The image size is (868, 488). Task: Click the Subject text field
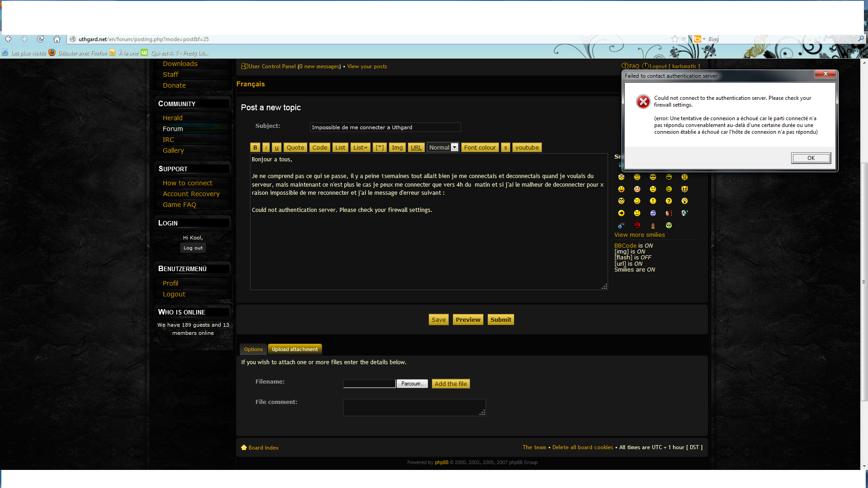click(x=385, y=127)
